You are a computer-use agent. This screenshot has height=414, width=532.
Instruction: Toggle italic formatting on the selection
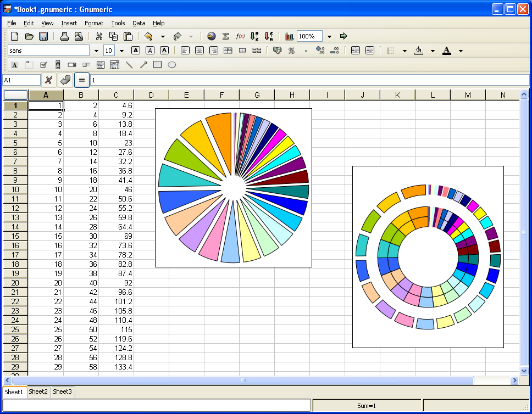pos(149,50)
